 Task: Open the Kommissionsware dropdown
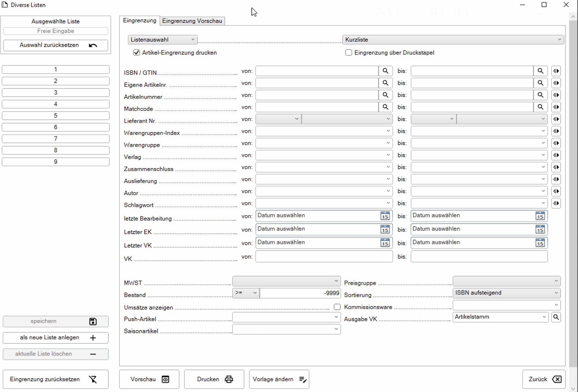(506, 305)
